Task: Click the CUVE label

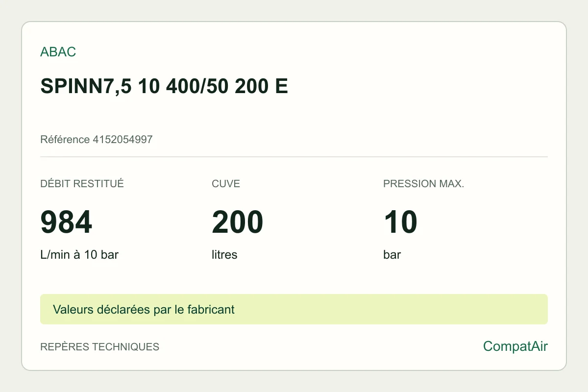Action: (x=226, y=184)
